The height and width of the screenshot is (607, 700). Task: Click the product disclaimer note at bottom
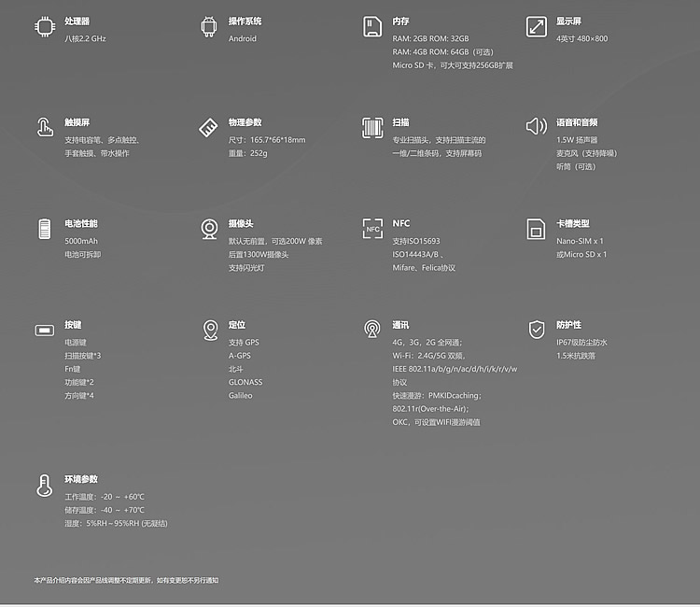(126, 580)
